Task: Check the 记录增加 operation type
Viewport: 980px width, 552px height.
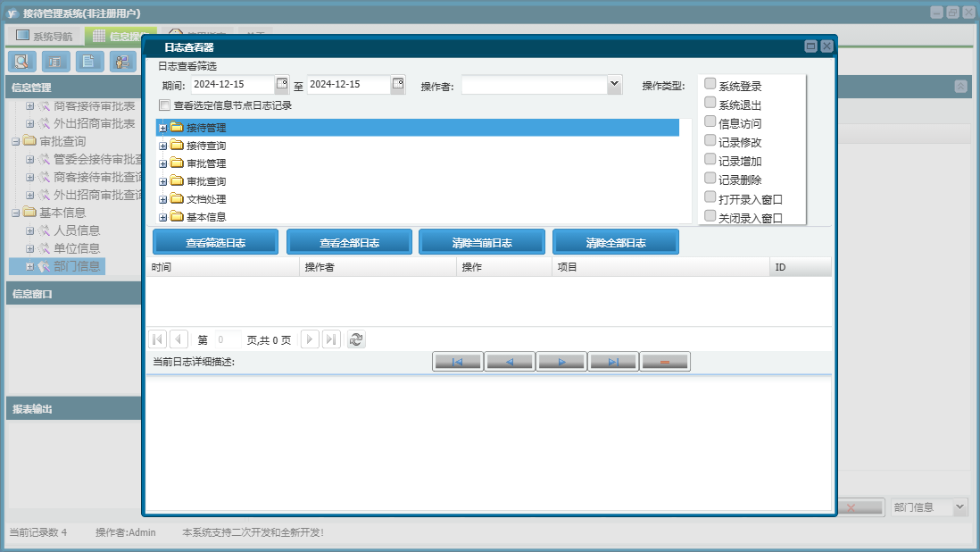Action: point(710,159)
